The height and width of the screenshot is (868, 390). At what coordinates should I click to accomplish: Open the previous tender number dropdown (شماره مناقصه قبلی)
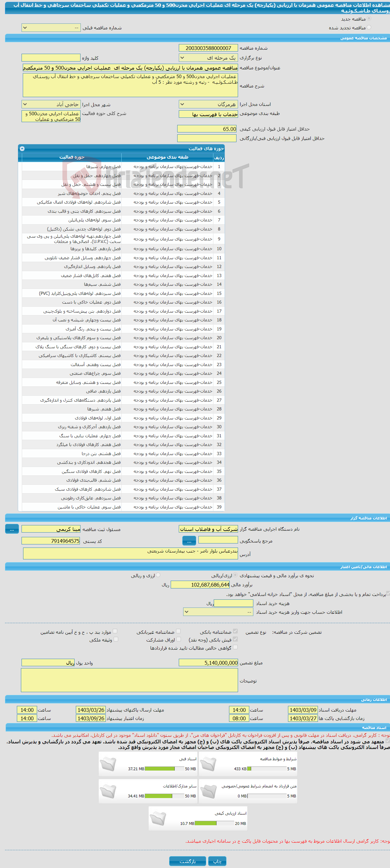tap(51, 28)
